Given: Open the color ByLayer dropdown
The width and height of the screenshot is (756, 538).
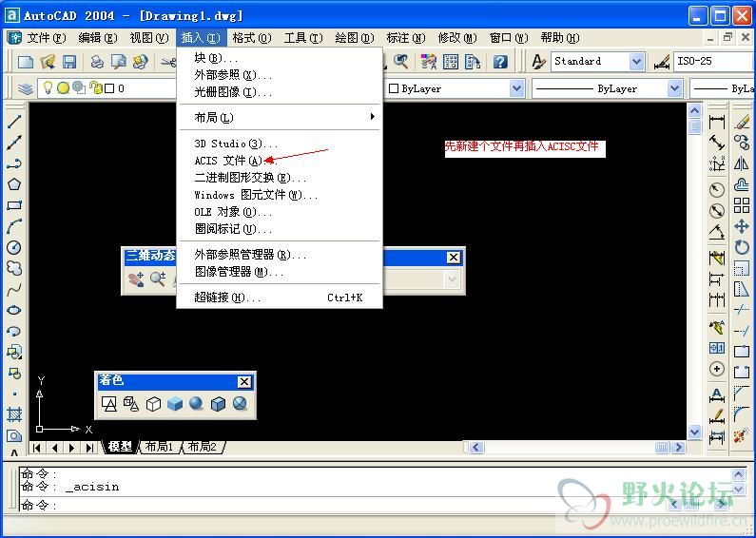Looking at the screenshot, I should [517, 88].
